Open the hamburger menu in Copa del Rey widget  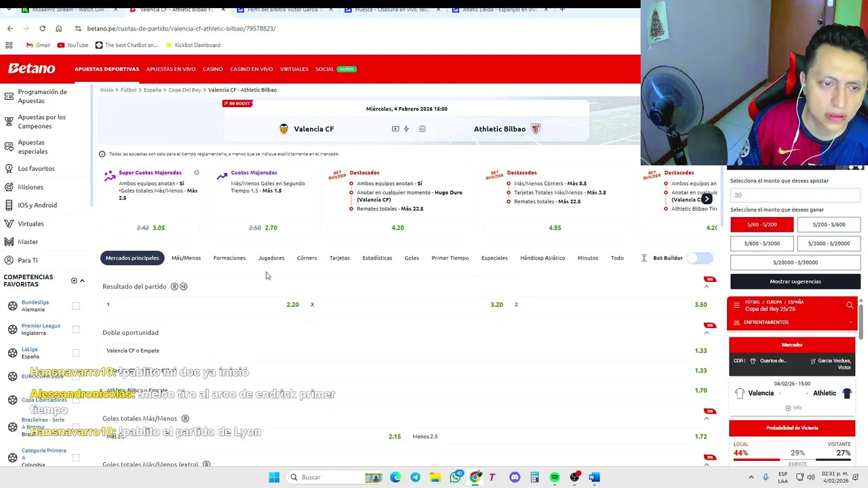pos(736,306)
